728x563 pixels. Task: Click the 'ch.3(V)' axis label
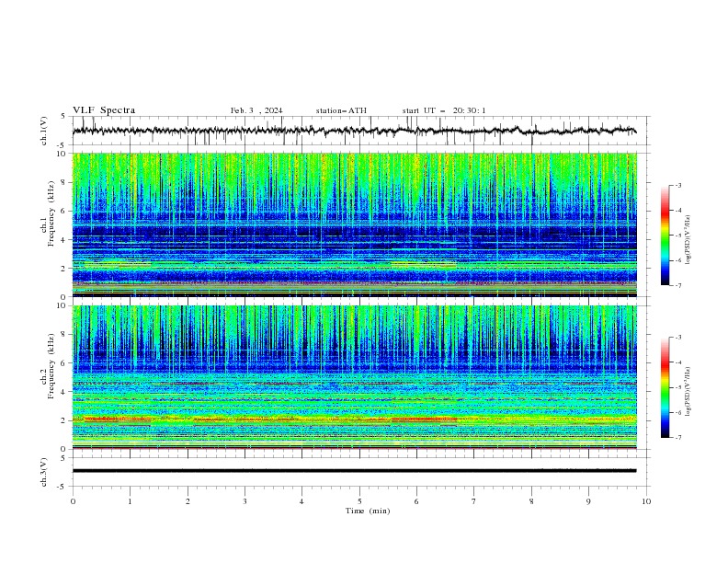(x=44, y=472)
